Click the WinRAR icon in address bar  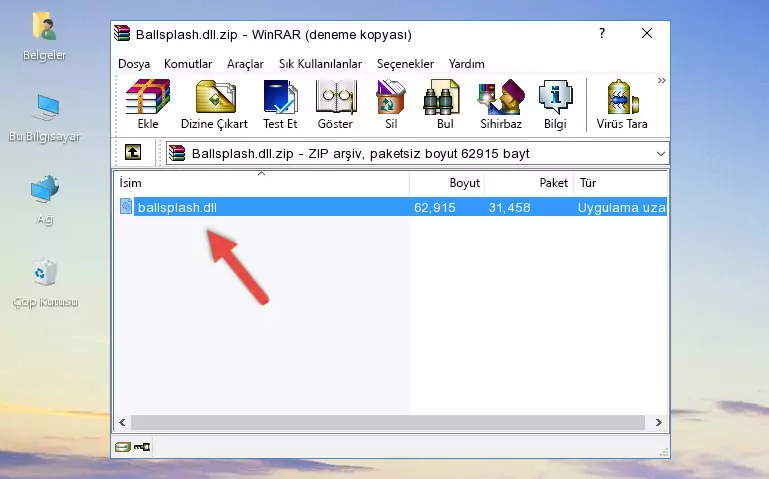tap(177, 153)
